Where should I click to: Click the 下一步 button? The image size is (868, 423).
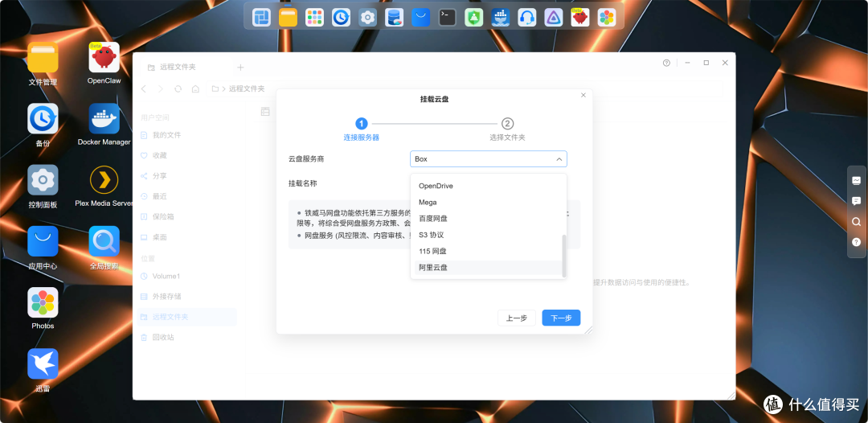tap(561, 318)
